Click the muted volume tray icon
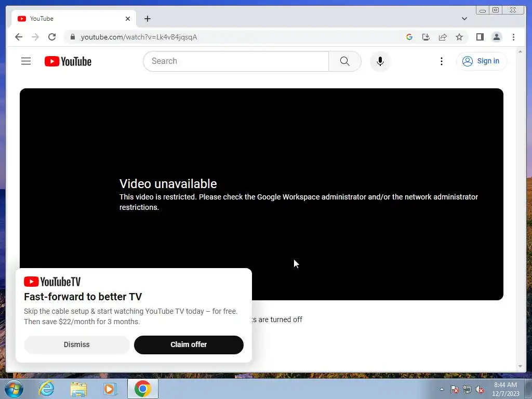532x399 pixels. click(x=480, y=390)
